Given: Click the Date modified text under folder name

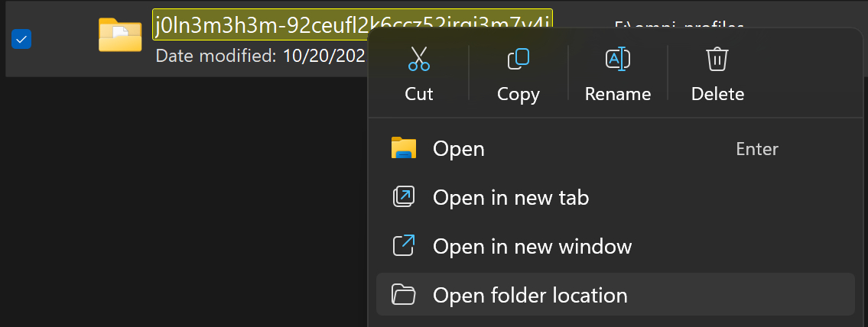Looking at the screenshot, I should coord(260,56).
